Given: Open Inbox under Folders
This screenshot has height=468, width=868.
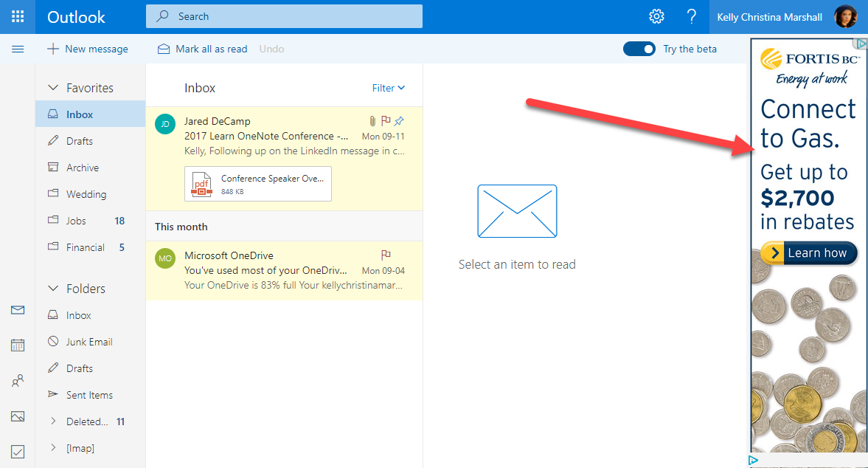Looking at the screenshot, I should tap(90, 314).
